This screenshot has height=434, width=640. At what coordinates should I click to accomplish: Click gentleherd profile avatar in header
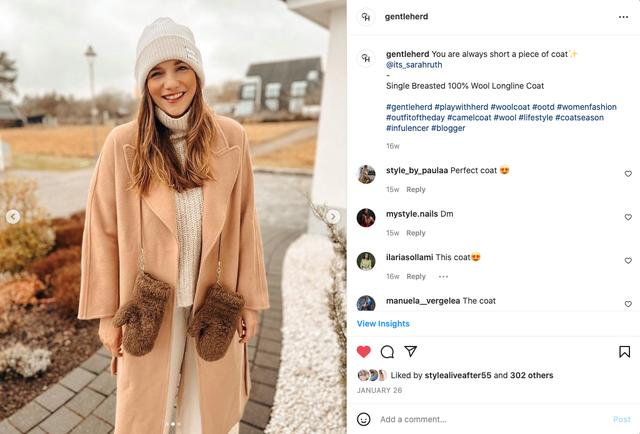pyautogui.click(x=366, y=17)
